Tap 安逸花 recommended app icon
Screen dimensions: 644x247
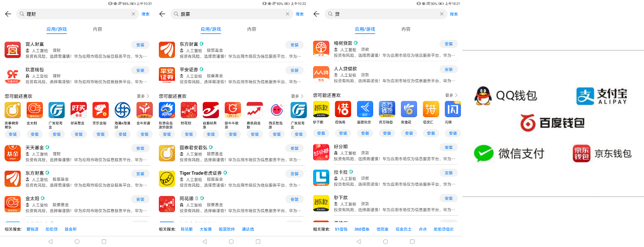[409, 109]
